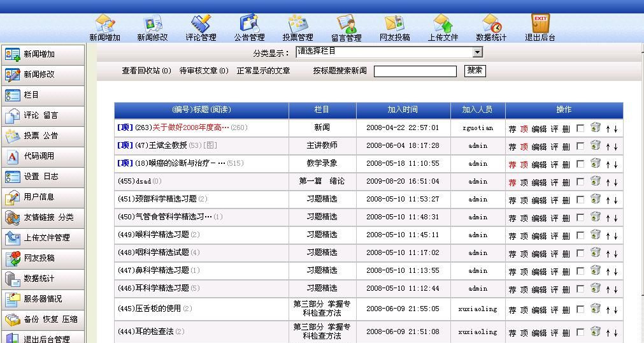Click 待审核文章 (0) link
Viewport: 644px width, 343px height.
point(204,71)
